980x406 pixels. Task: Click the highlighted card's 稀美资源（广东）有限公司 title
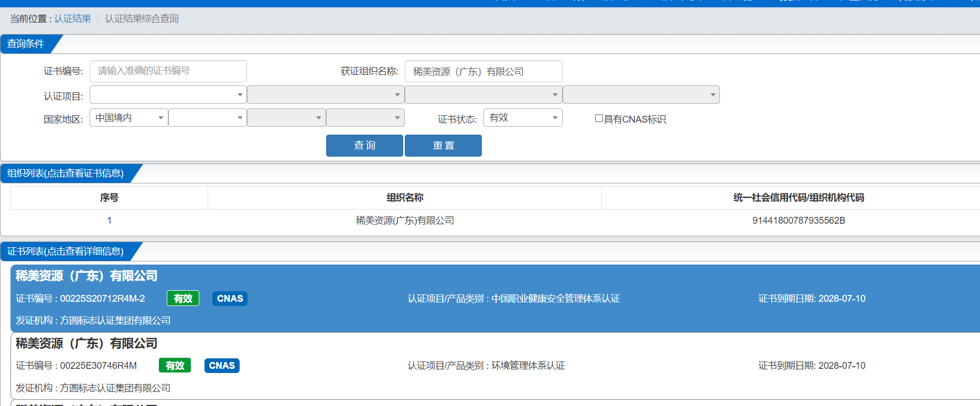(x=87, y=276)
